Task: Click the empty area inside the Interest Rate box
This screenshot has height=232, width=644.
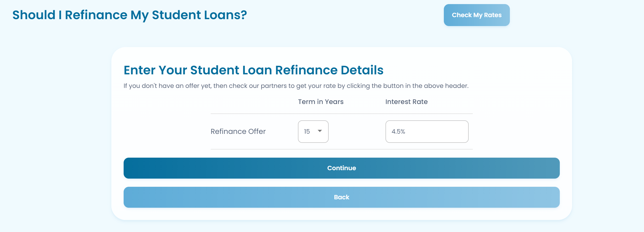Action: (x=440, y=132)
